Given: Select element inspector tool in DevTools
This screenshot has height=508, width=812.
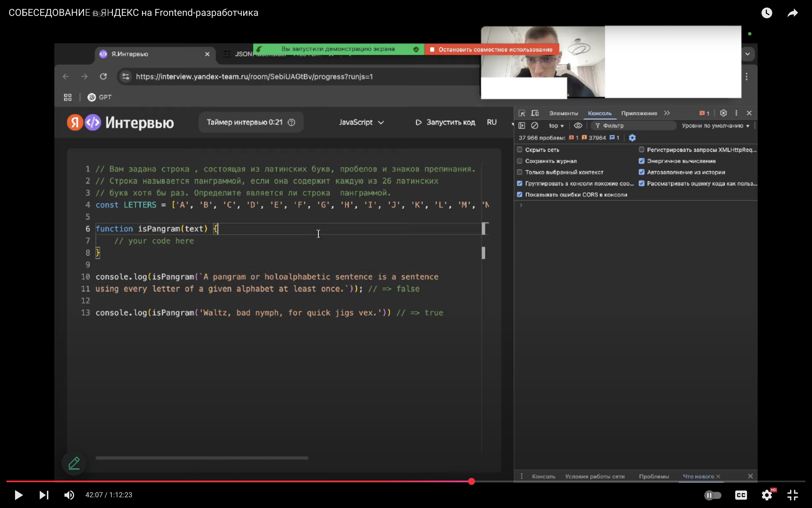Looking at the screenshot, I should coord(522,113).
